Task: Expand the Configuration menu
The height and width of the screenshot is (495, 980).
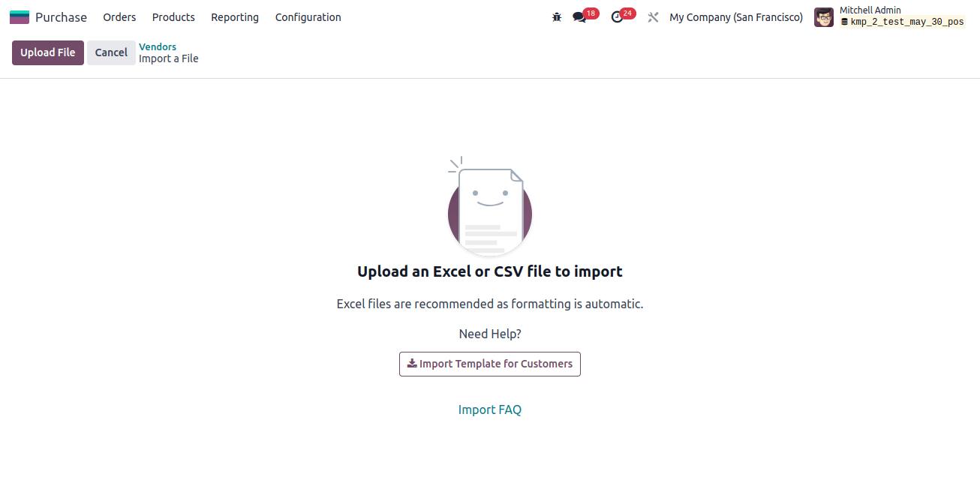Action: tap(308, 17)
